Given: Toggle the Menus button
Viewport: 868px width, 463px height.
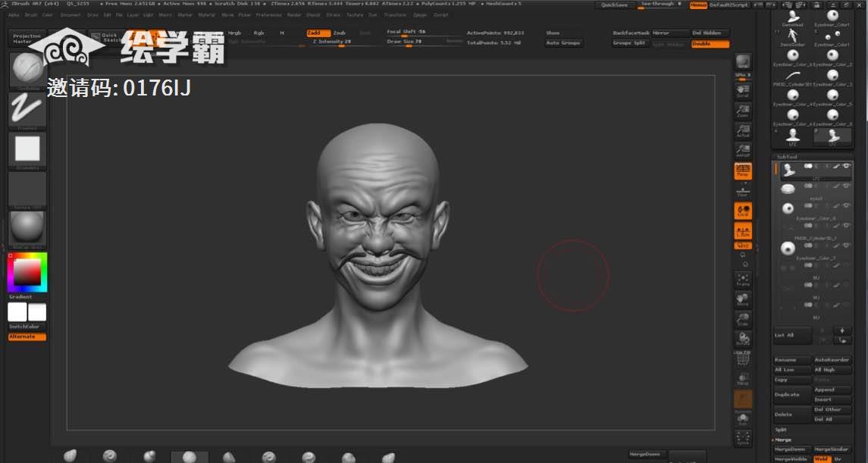Looking at the screenshot, I should pyautogui.click(x=699, y=5).
